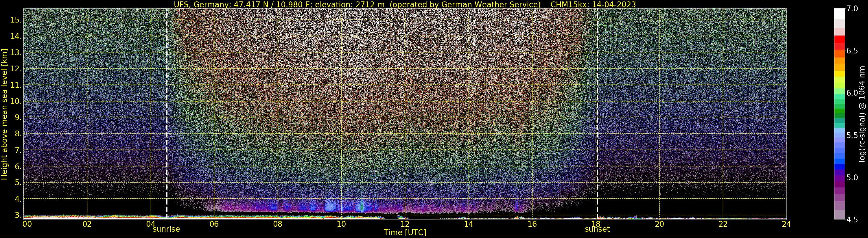Viewport: 868px width, 238px height.
Task: Click the 24 time tick label
Action: (x=786, y=224)
